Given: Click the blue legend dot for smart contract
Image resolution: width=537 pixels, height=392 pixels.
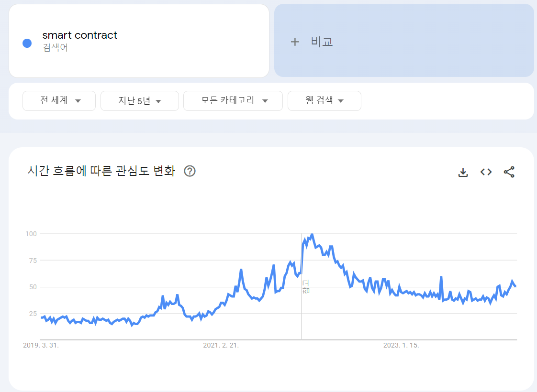Looking at the screenshot, I should [x=27, y=44].
